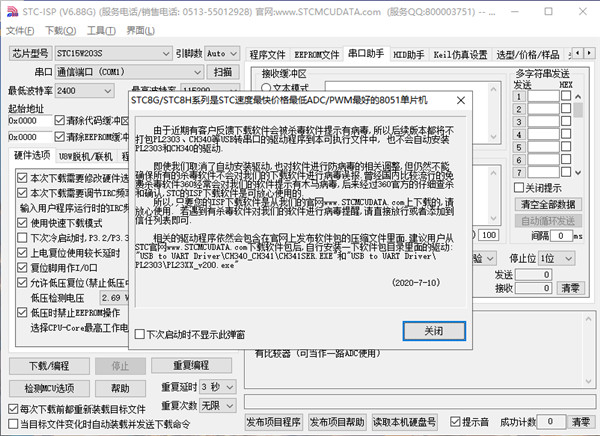This screenshot has height=436, width=600.
Task: Toggle 下次冷启动时 P3.2/P3.3 checkbox
Action: click(22, 238)
